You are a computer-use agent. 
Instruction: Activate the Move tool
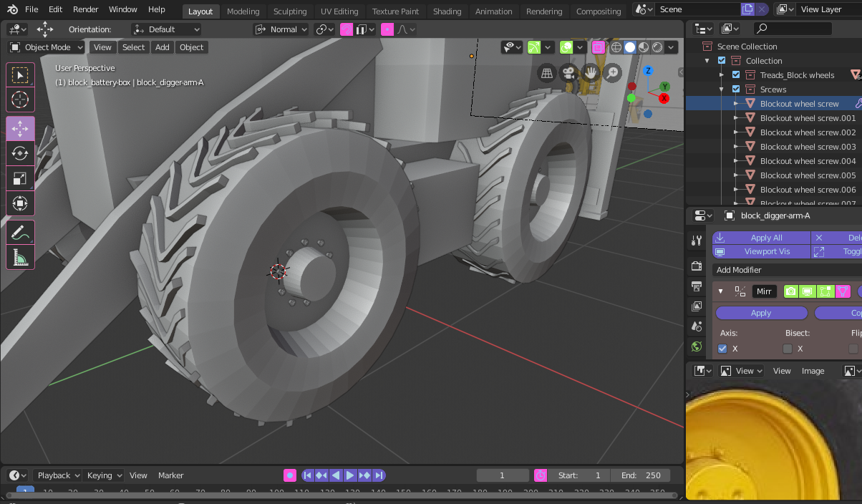point(20,128)
